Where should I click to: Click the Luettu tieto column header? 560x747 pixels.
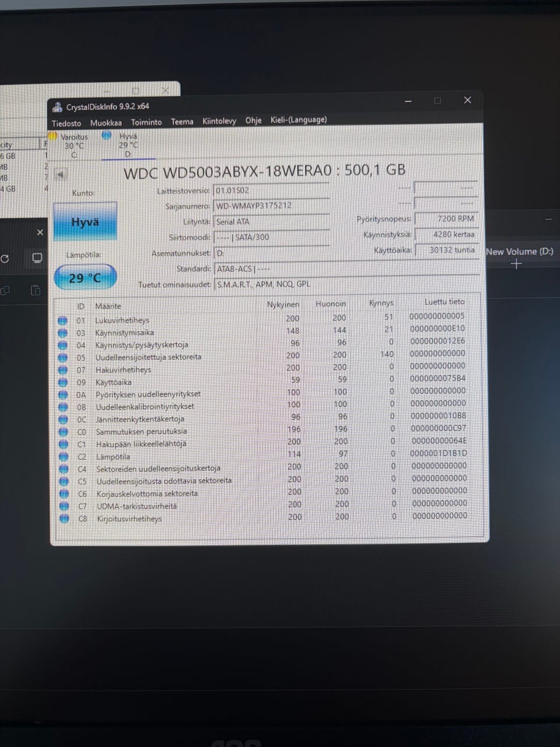(x=444, y=302)
